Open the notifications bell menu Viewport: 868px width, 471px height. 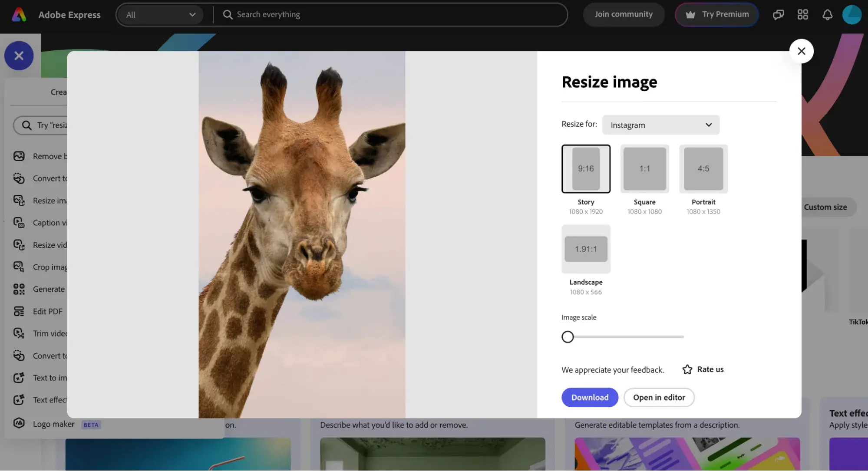827,14
